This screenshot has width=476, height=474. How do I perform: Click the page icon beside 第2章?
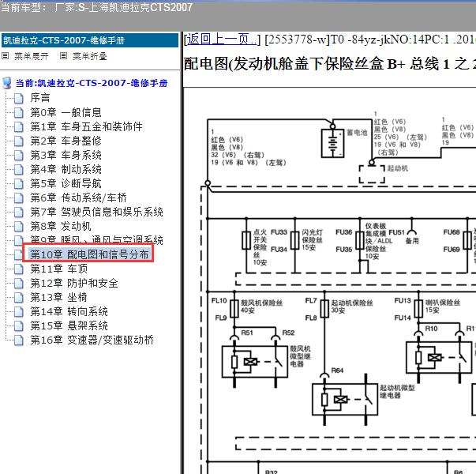coord(19,141)
